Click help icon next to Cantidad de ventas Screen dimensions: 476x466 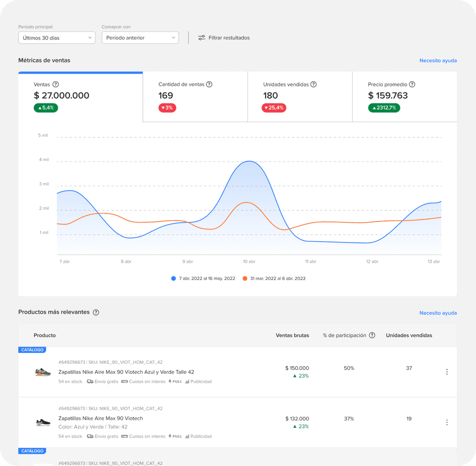point(209,85)
